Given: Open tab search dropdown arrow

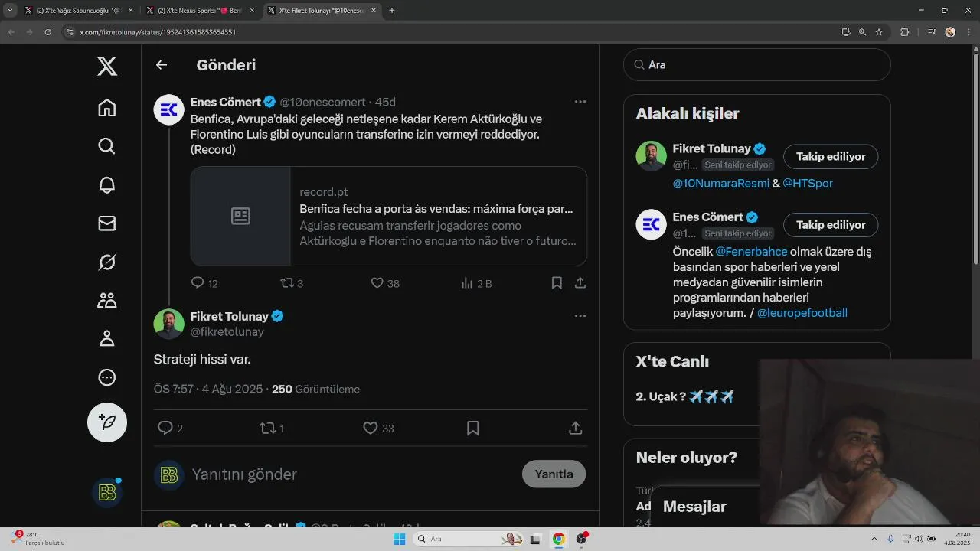Looking at the screenshot, I should click(x=9, y=11).
